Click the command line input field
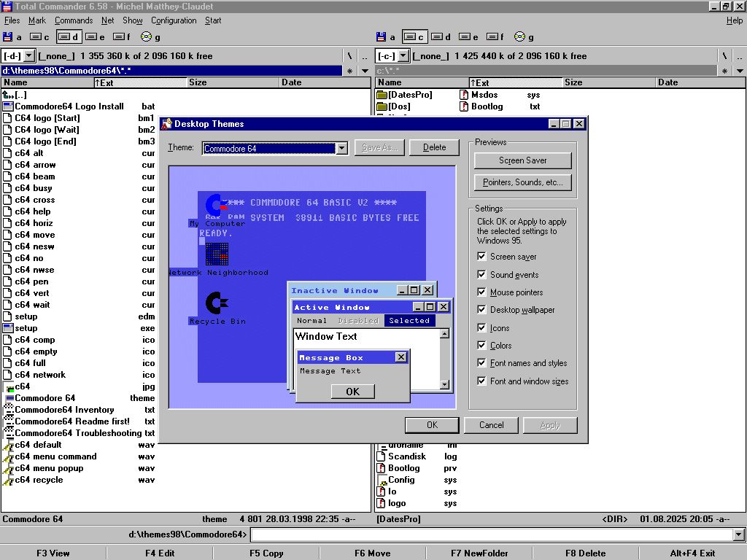The height and width of the screenshot is (560, 747). (491, 535)
